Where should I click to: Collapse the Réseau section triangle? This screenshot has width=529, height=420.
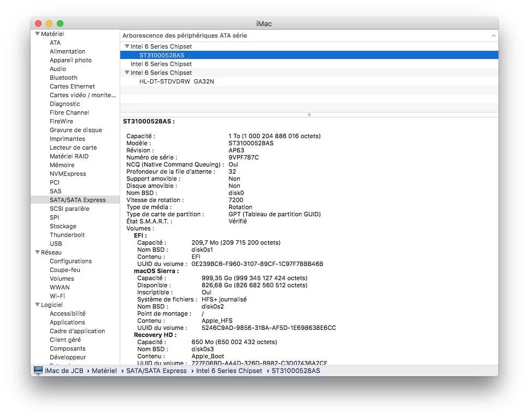pos(38,252)
